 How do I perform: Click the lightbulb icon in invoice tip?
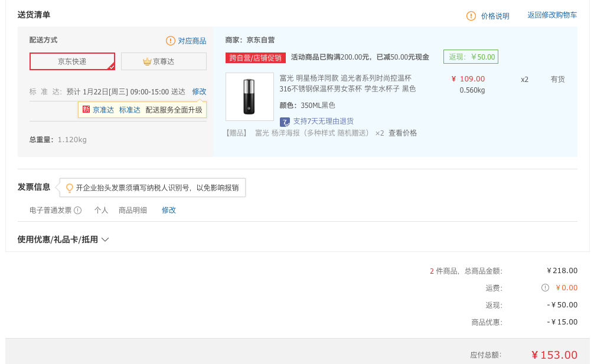pos(69,188)
